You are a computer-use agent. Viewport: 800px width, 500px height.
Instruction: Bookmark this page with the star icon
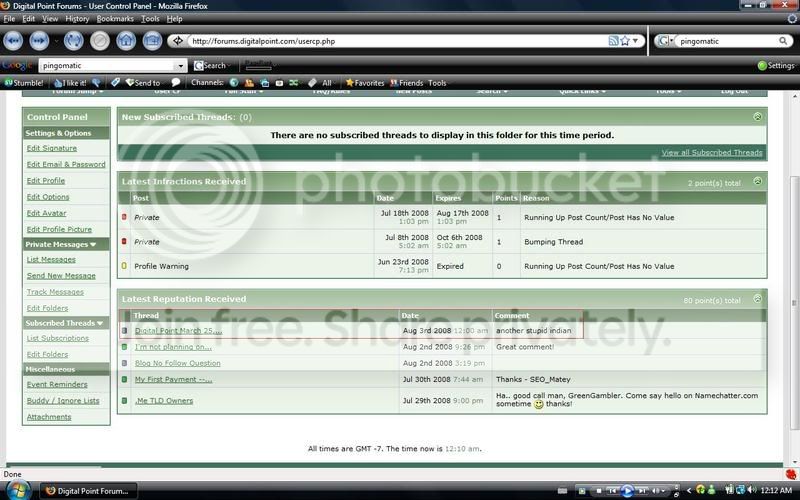click(625, 41)
